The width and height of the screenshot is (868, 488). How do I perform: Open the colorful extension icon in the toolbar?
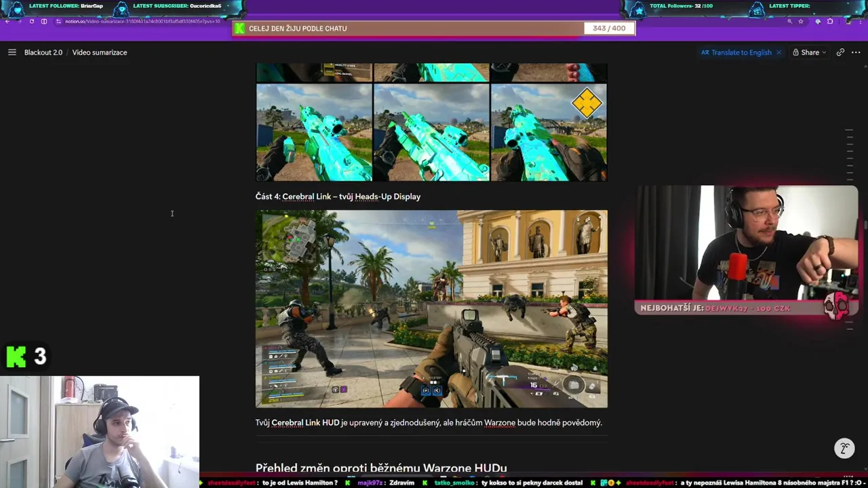[x=818, y=22]
